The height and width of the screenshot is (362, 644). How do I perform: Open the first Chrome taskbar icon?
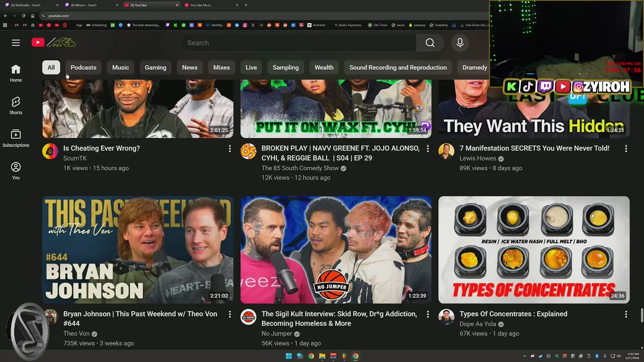(311, 356)
